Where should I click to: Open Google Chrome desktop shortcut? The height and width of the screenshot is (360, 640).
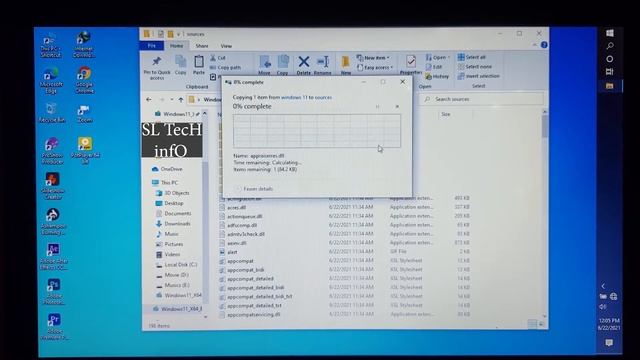(x=84, y=80)
